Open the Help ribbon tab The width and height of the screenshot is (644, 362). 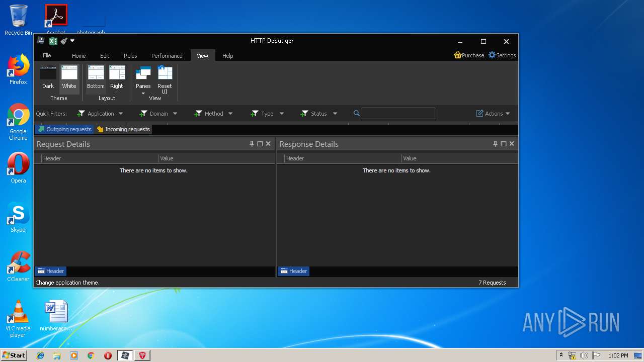[x=228, y=56]
